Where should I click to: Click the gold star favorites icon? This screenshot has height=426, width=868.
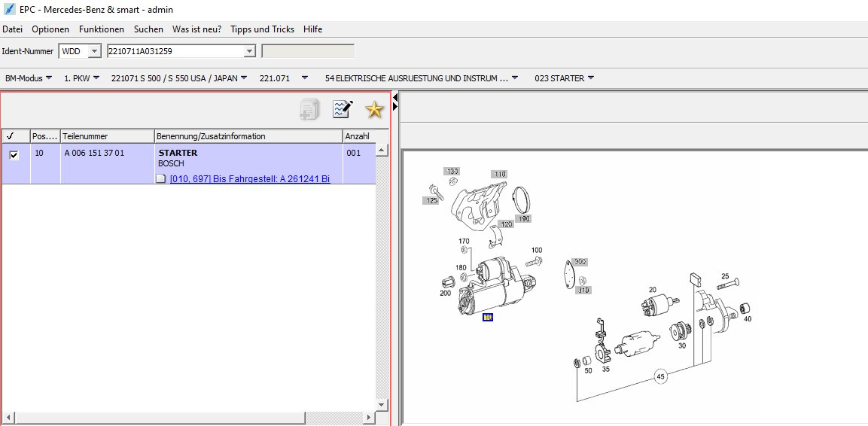[x=374, y=110]
